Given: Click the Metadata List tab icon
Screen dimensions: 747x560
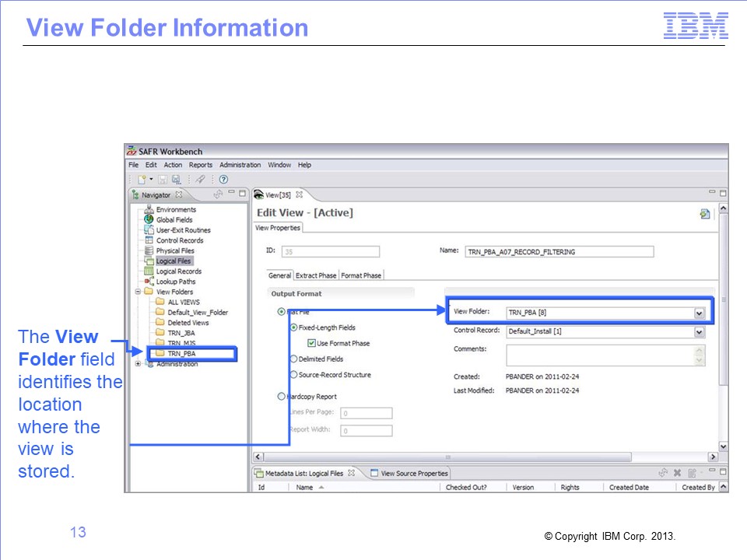Looking at the screenshot, I should tap(258, 473).
